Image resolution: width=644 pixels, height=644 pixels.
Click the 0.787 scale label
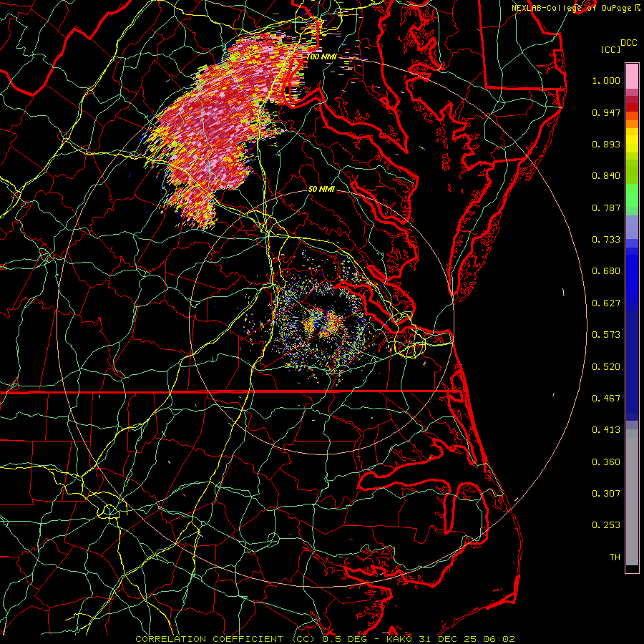coord(606,208)
